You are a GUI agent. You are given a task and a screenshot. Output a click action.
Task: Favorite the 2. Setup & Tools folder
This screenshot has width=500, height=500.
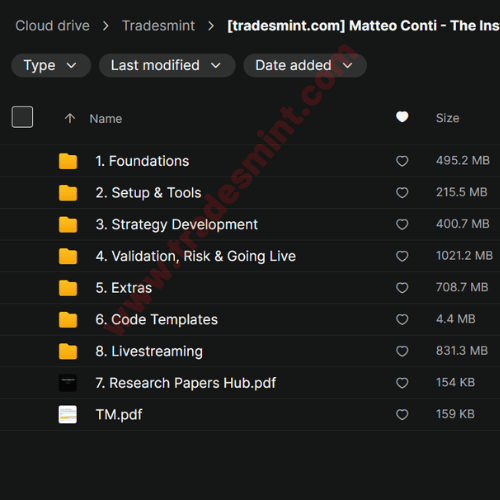[402, 193]
